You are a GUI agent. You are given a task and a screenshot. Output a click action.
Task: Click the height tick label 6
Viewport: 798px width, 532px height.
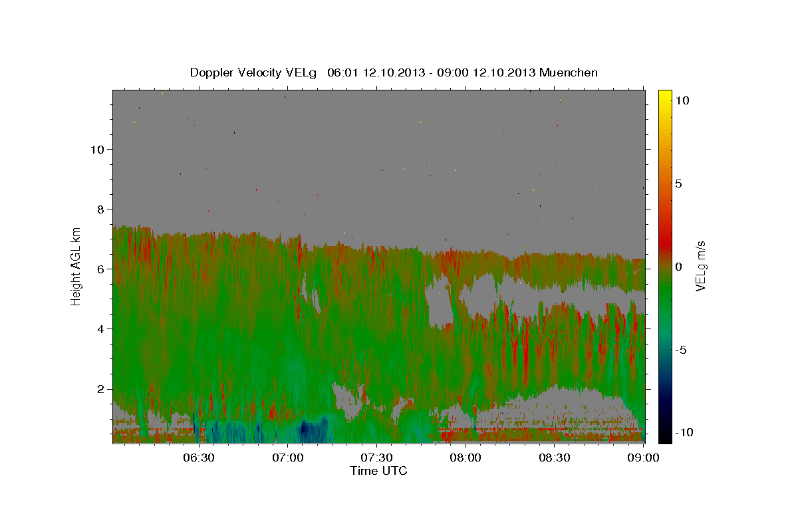101,269
